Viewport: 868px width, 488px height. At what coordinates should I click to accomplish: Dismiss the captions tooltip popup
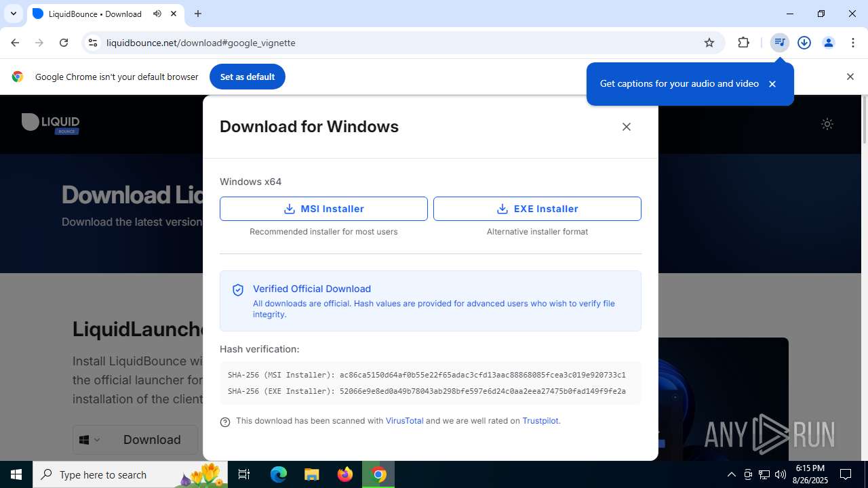click(x=772, y=84)
